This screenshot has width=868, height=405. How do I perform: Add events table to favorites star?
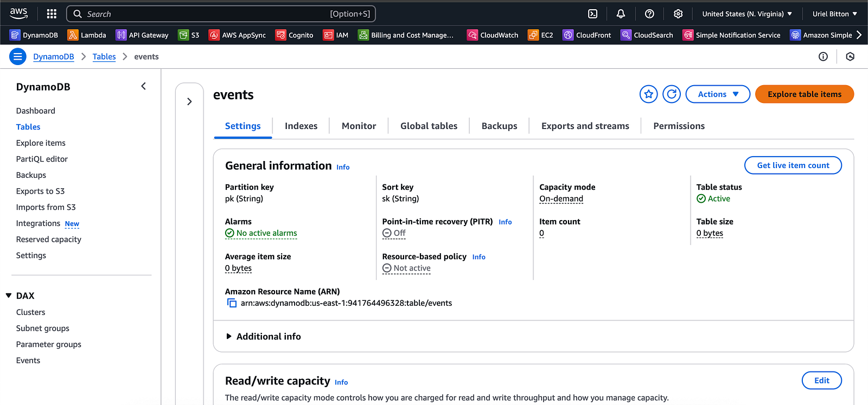pos(649,94)
